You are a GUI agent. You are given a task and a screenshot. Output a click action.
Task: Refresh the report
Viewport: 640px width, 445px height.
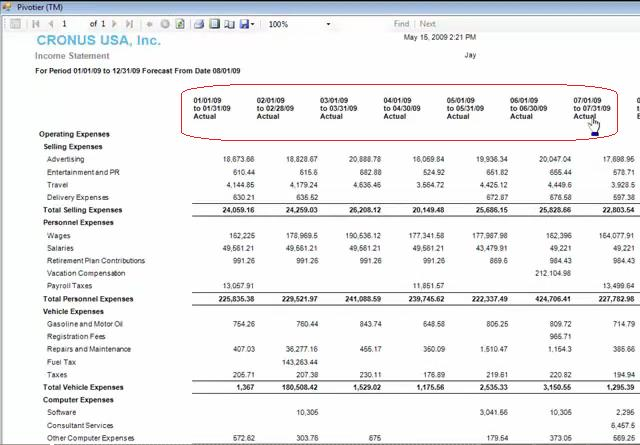coord(180,24)
